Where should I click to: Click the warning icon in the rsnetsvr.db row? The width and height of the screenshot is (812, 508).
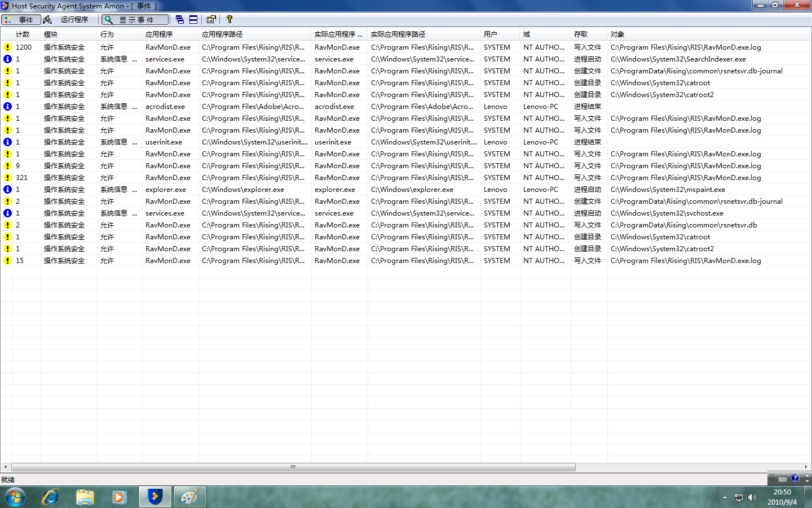pos(7,225)
